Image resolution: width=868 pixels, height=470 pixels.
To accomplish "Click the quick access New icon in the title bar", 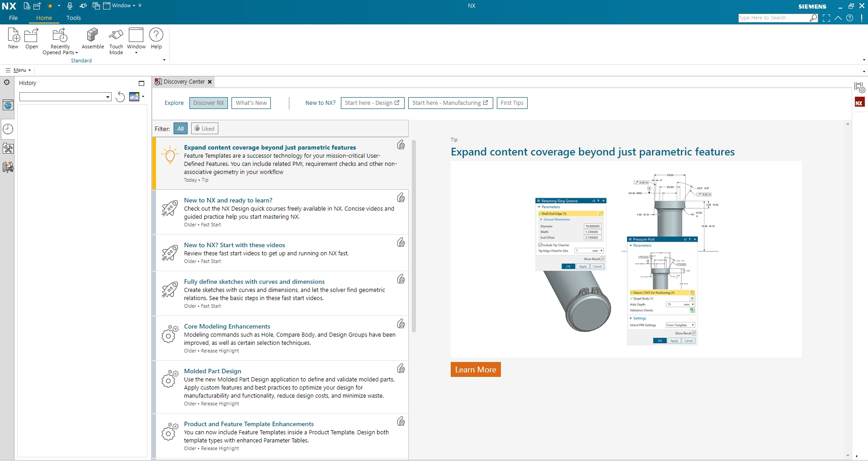I will 27,6.
